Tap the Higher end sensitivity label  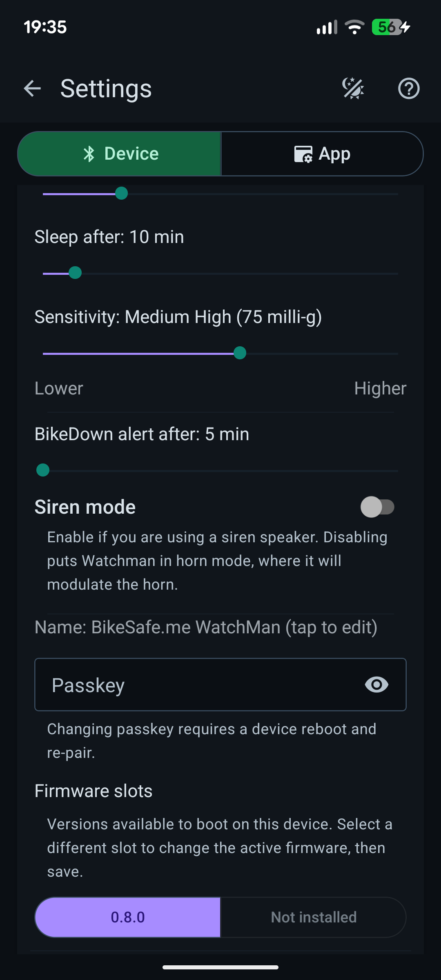(380, 388)
